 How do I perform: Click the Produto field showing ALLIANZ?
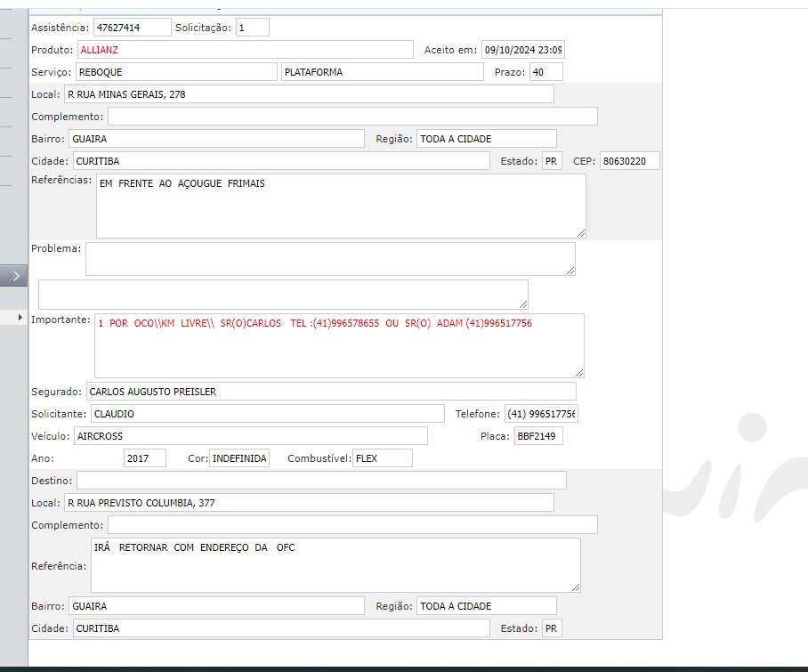tap(246, 50)
